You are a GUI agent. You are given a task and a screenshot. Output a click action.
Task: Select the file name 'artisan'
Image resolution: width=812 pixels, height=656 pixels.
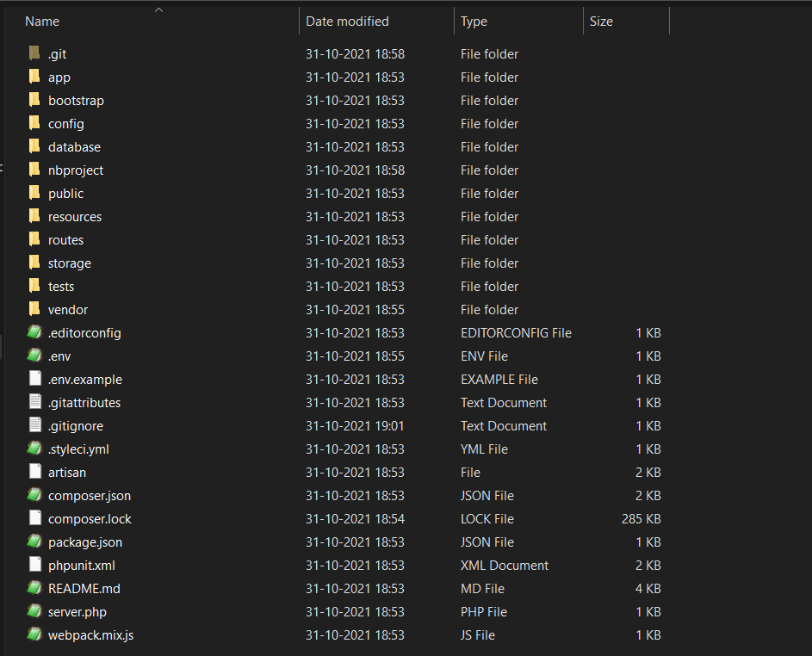(67, 472)
